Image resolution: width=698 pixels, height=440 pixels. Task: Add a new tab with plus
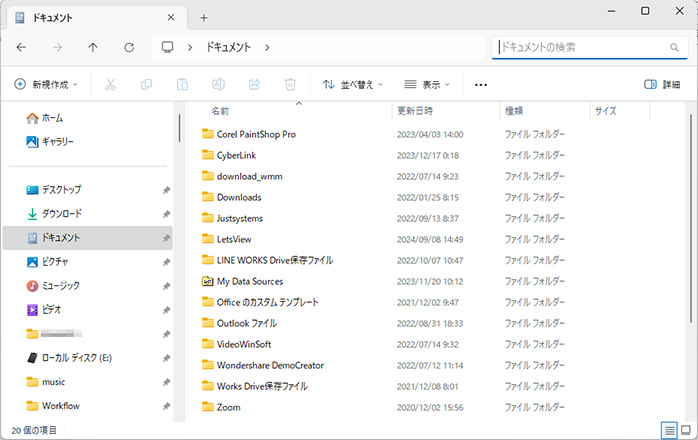pos(203,18)
